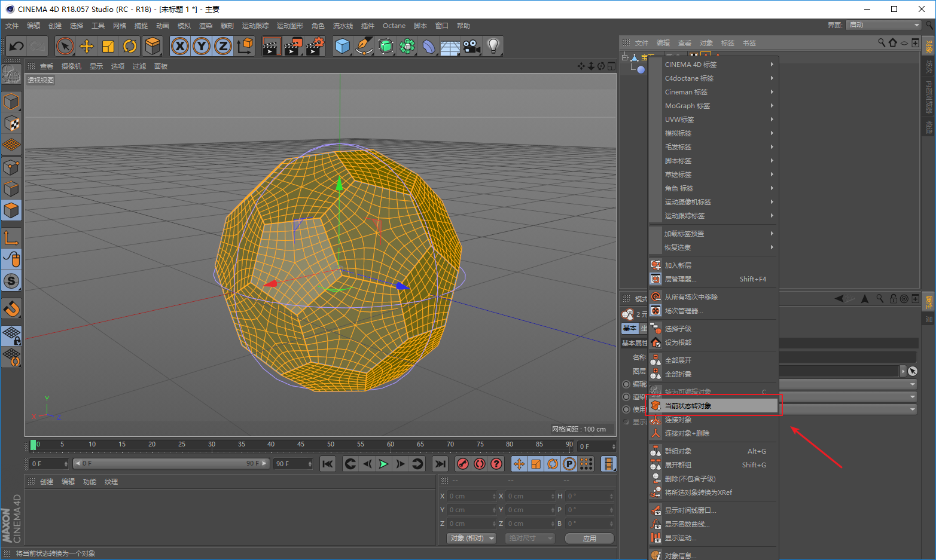This screenshot has height=560, width=936.
Task: Enable Axis mode L-shaped icon
Action: point(11,237)
